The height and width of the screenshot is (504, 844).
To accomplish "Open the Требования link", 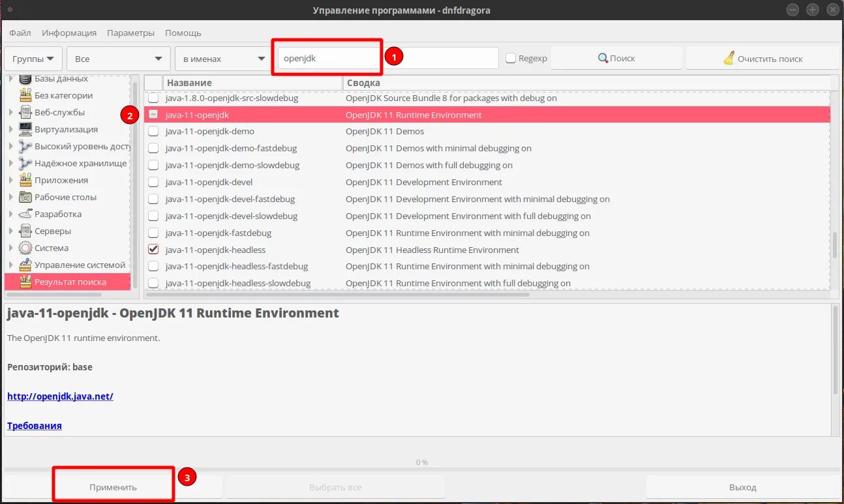I will 35,426.
